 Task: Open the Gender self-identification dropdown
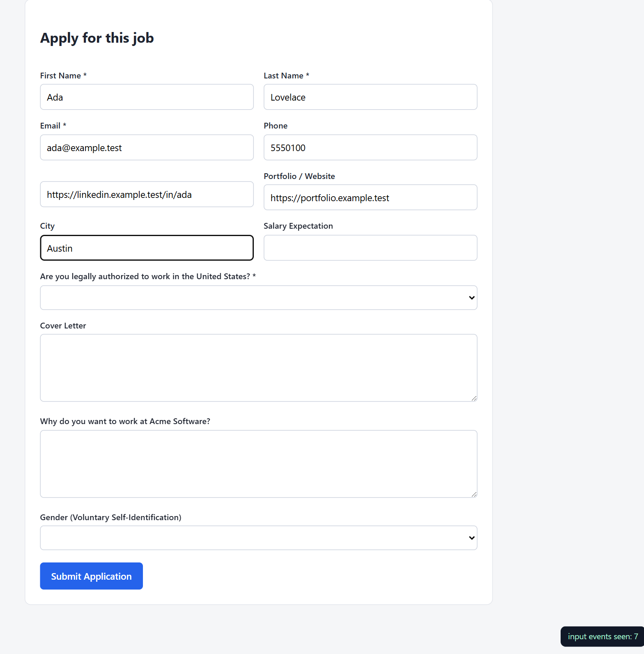[x=259, y=538]
